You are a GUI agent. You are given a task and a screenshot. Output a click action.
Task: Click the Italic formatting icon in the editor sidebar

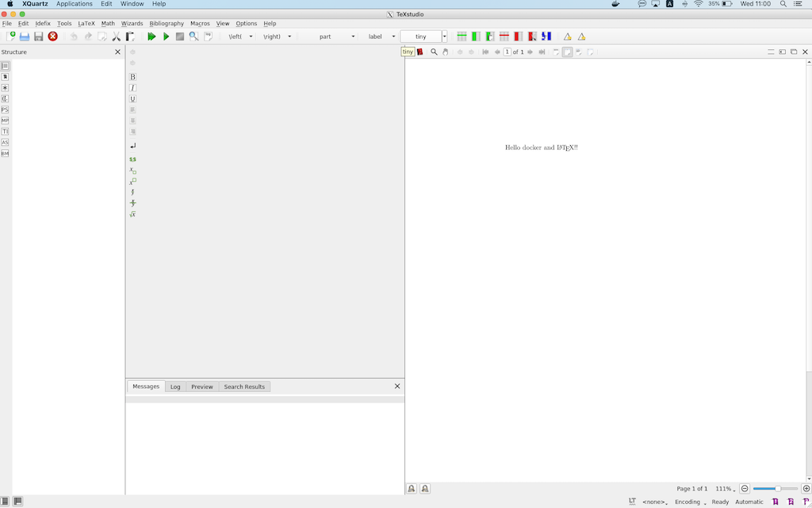pos(132,88)
